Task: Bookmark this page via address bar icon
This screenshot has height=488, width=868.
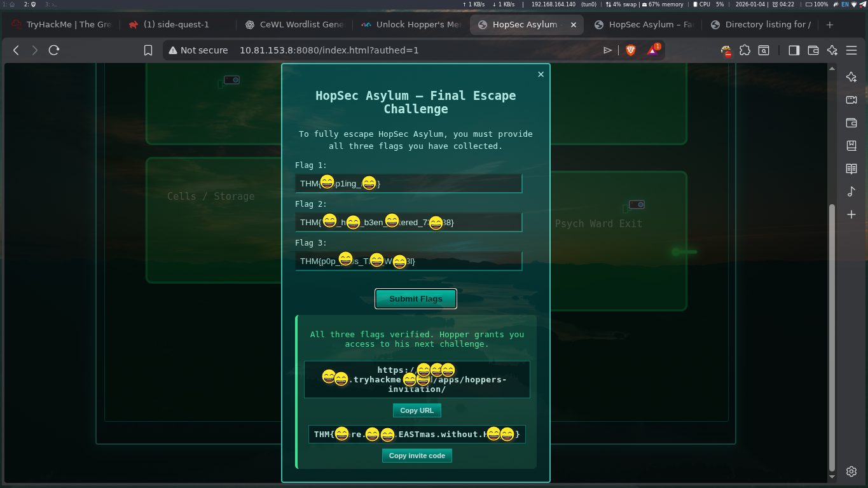Action: [148, 50]
